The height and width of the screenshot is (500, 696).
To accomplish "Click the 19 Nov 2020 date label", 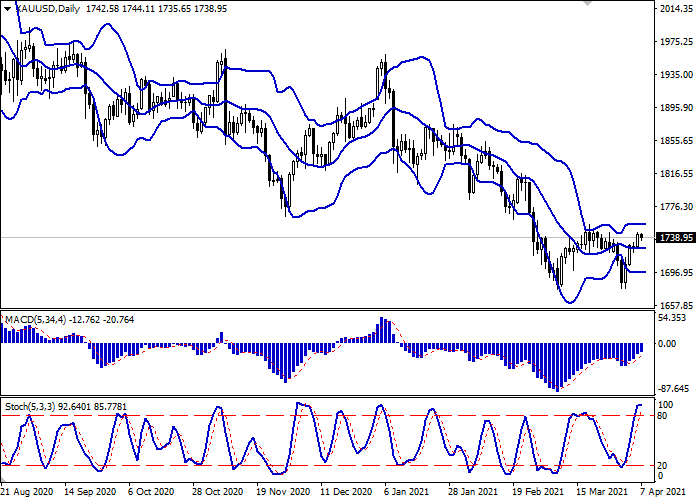I will pyautogui.click(x=283, y=492).
